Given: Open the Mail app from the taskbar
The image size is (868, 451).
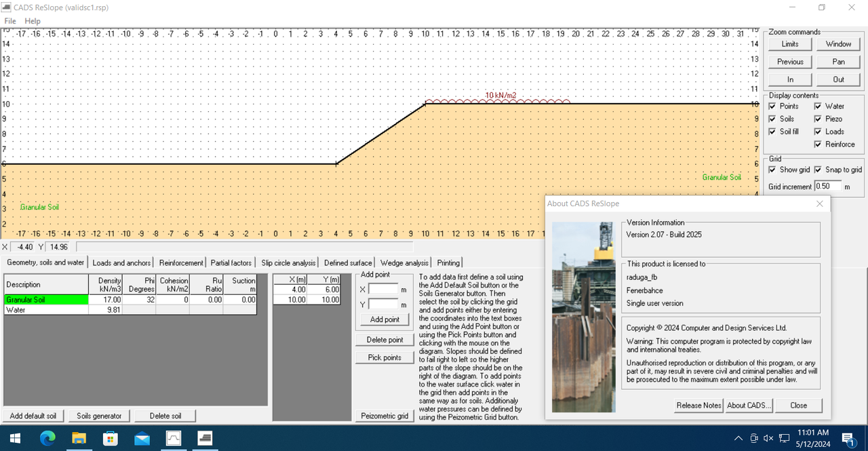Looking at the screenshot, I should tap(142, 438).
